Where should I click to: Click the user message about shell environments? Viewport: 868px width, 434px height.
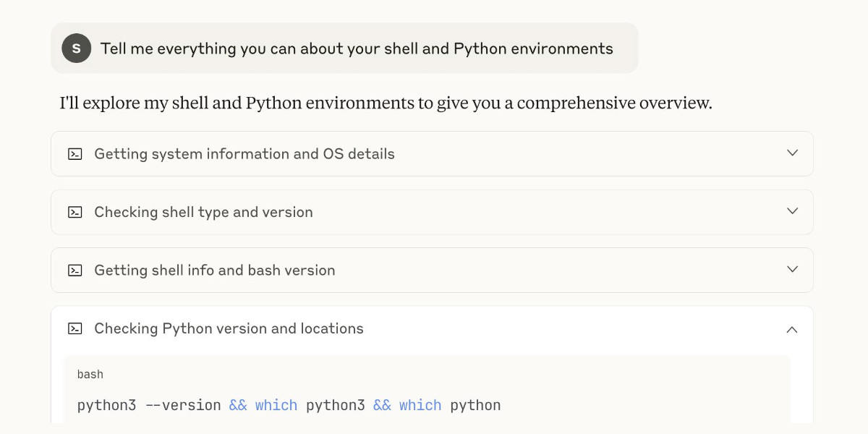click(x=356, y=48)
